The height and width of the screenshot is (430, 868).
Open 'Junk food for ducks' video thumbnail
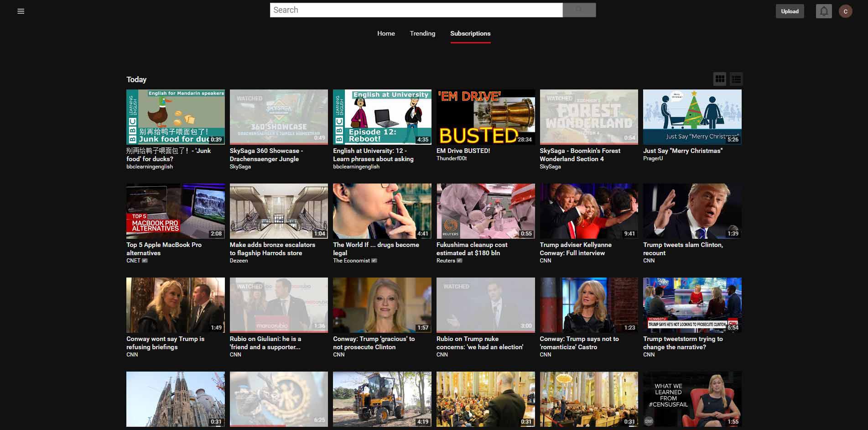(176, 117)
